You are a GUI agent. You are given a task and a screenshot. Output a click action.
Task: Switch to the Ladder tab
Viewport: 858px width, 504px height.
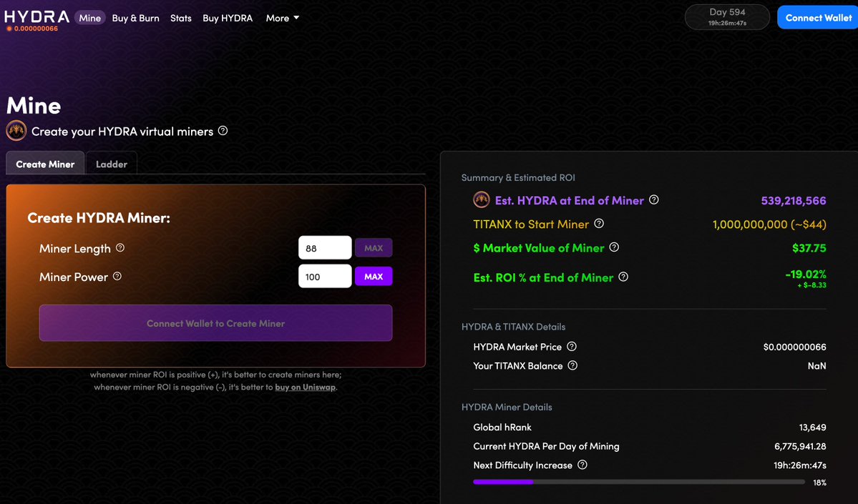[x=112, y=164]
